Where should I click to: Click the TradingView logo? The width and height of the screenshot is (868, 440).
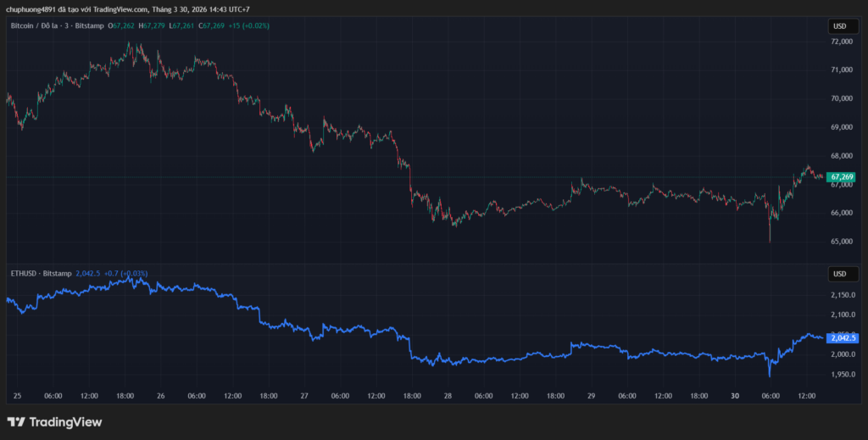[x=54, y=421]
